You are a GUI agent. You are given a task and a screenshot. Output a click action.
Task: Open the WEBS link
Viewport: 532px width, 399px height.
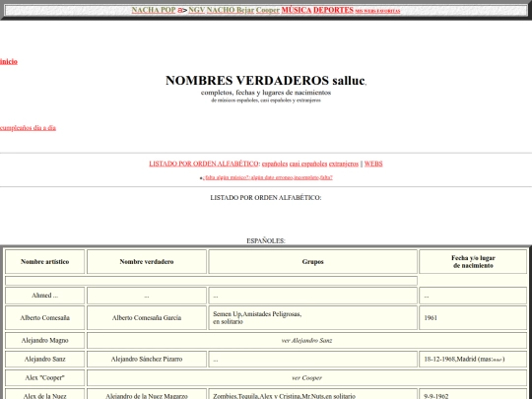point(373,164)
